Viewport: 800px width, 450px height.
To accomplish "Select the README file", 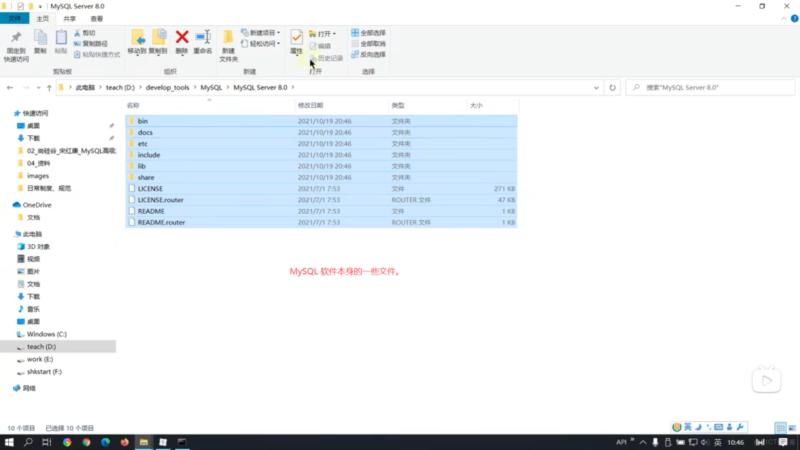I will [x=321, y=211].
